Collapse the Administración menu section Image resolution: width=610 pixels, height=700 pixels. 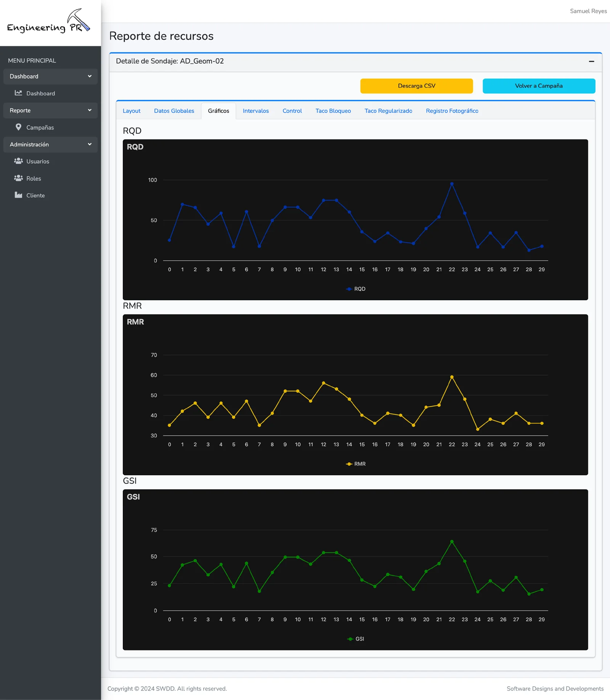coord(50,144)
